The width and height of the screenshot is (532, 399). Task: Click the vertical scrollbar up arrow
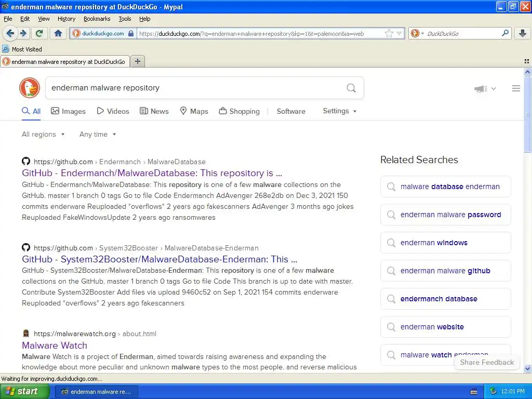(x=527, y=72)
